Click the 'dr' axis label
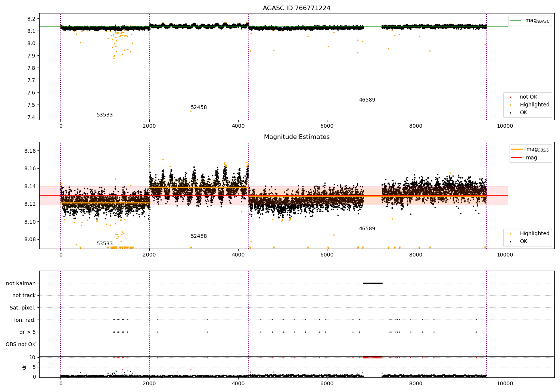The width and height of the screenshot is (560, 392). (x=24, y=367)
